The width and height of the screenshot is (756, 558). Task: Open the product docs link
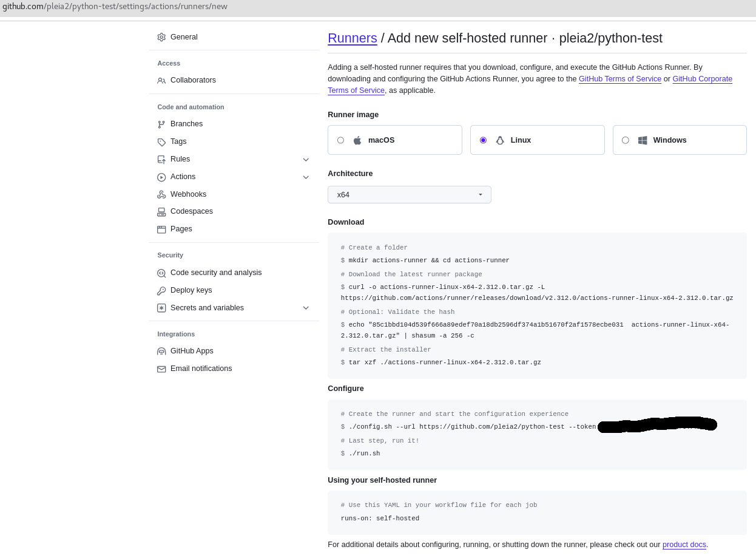point(684,545)
